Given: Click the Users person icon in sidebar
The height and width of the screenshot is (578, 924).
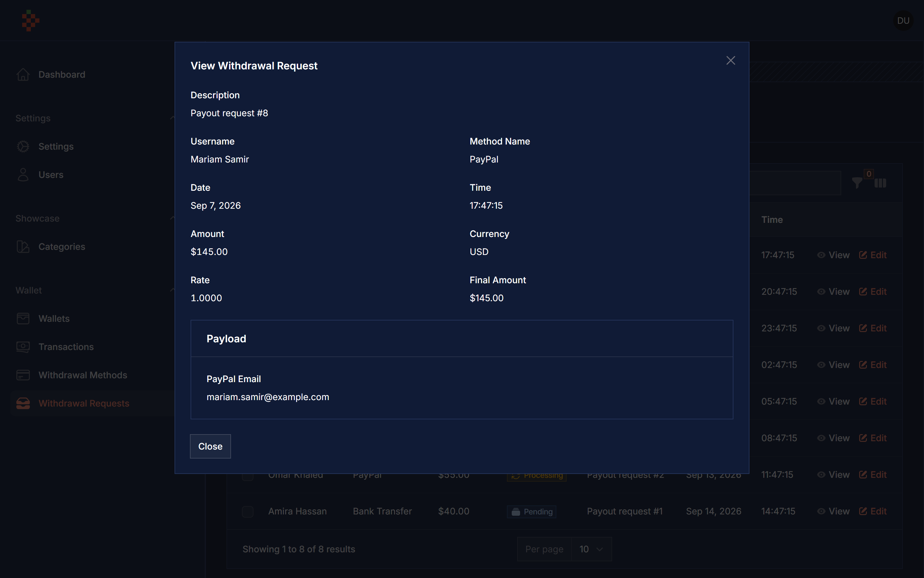Looking at the screenshot, I should pyautogui.click(x=23, y=175).
